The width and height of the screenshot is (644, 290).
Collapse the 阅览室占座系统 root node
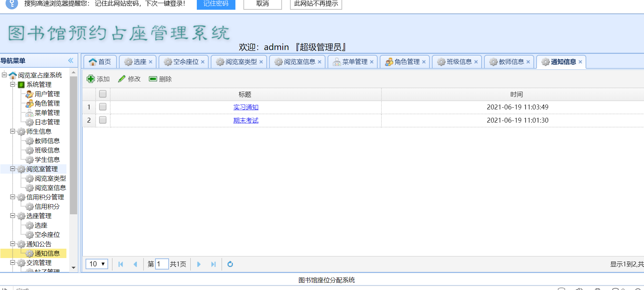click(4, 75)
